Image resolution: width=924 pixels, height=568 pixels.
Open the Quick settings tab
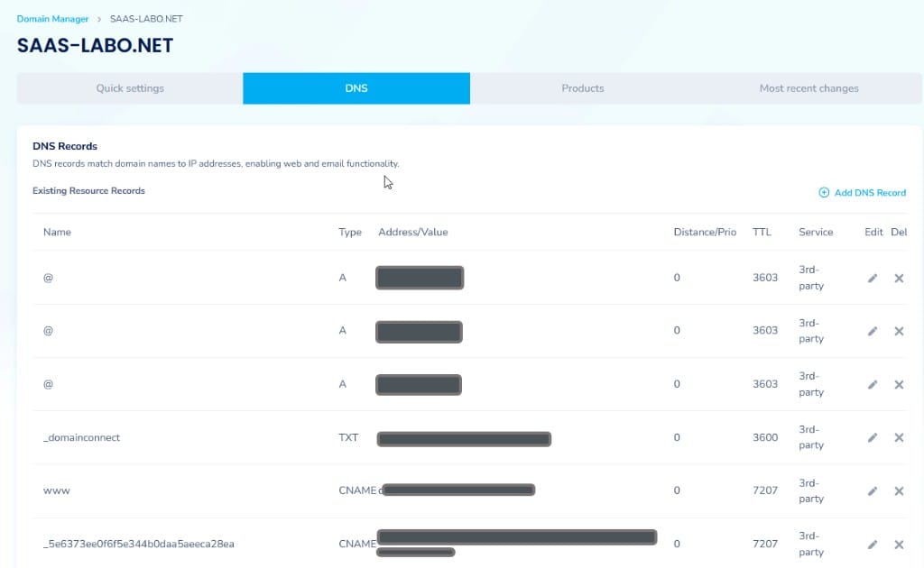click(130, 88)
